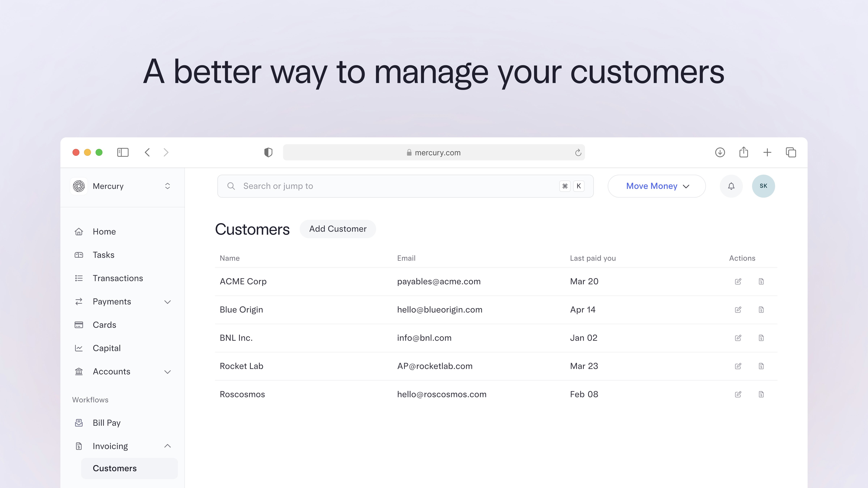Select Customers under Invoicing
The image size is (868, 488).
129,468
